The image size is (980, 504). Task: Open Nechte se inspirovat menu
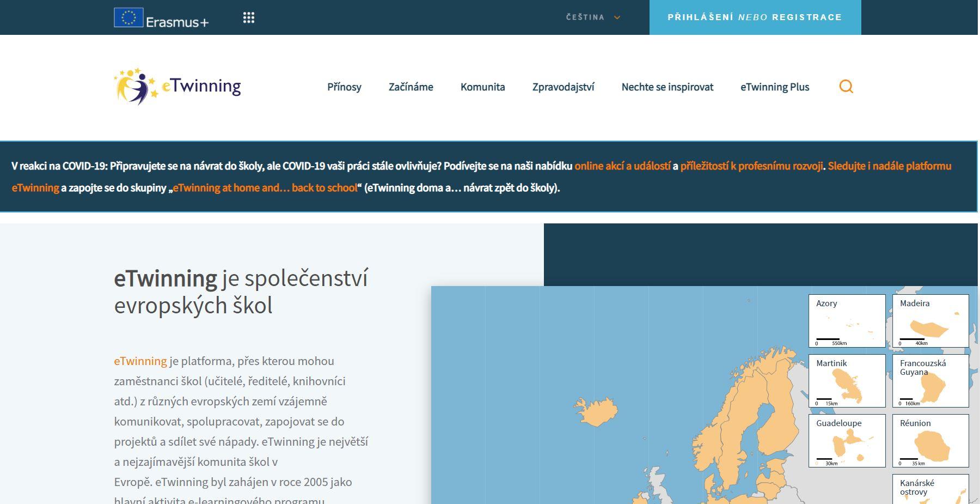[x=667, y=87]
